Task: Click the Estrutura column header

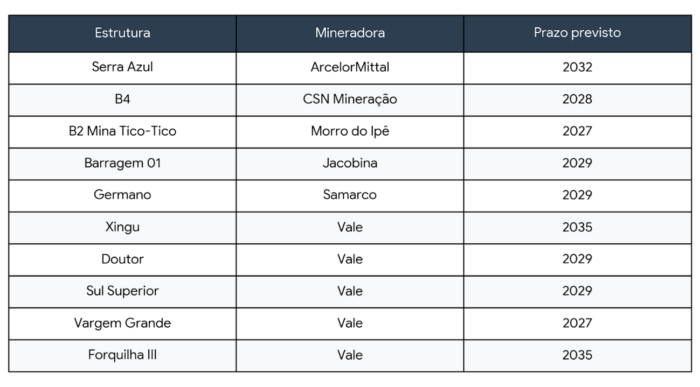Action: pos(122,33)
